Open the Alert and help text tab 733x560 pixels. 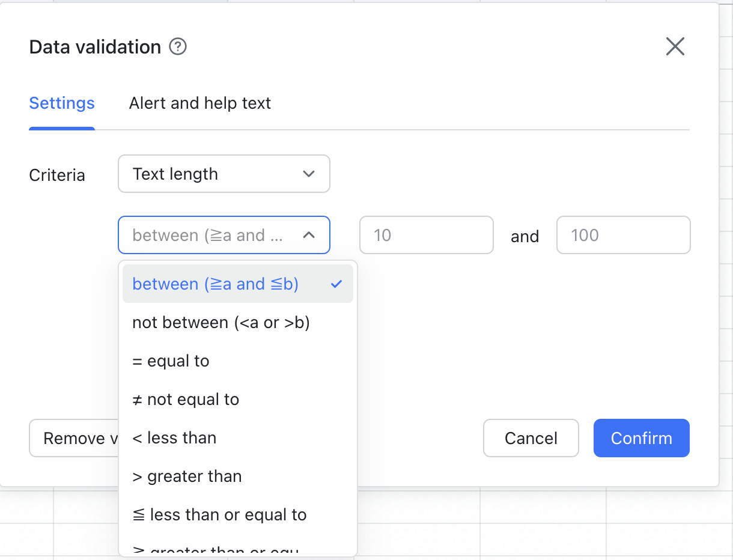199,103
